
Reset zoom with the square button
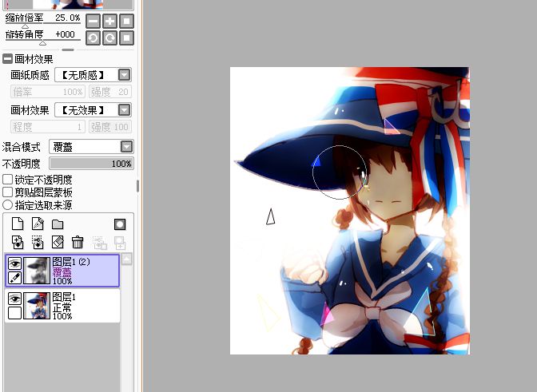point(126,22)
